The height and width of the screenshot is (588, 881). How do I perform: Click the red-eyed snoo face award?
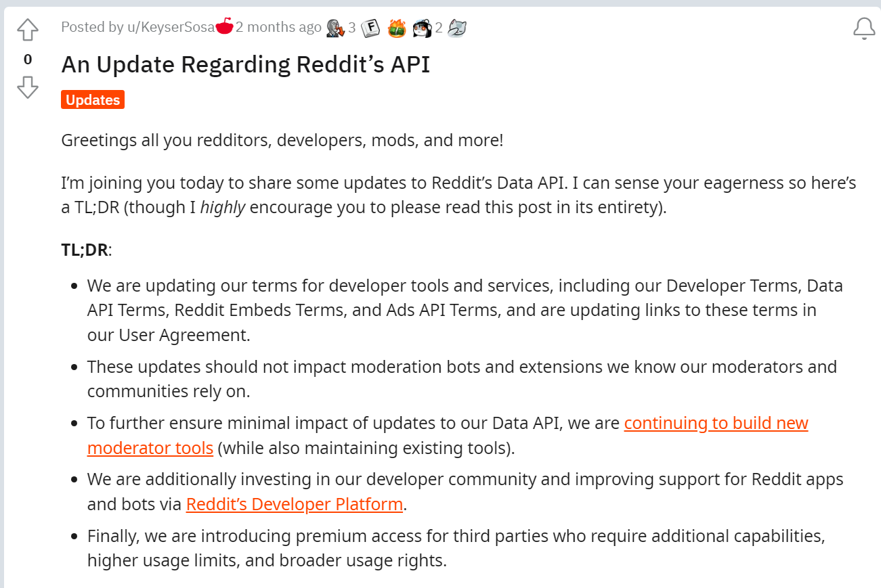click(x=422, y=28)
